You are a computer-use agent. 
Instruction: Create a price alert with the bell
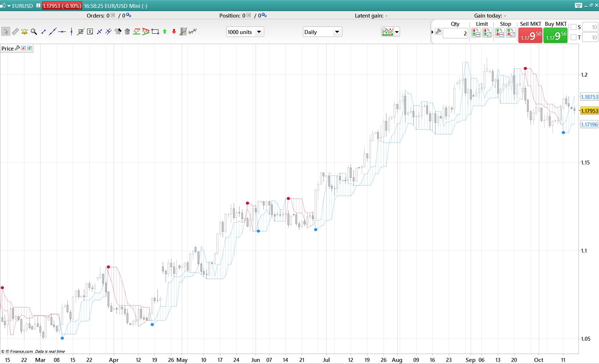coord(24,32)
